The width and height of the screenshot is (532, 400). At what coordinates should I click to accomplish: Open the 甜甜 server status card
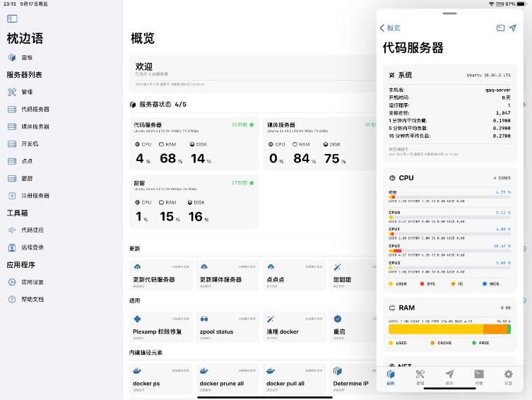pyautogui.click(x=194, y=201)
